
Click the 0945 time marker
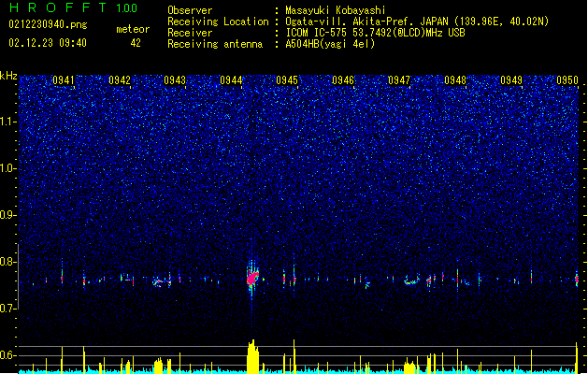[287, 80]
